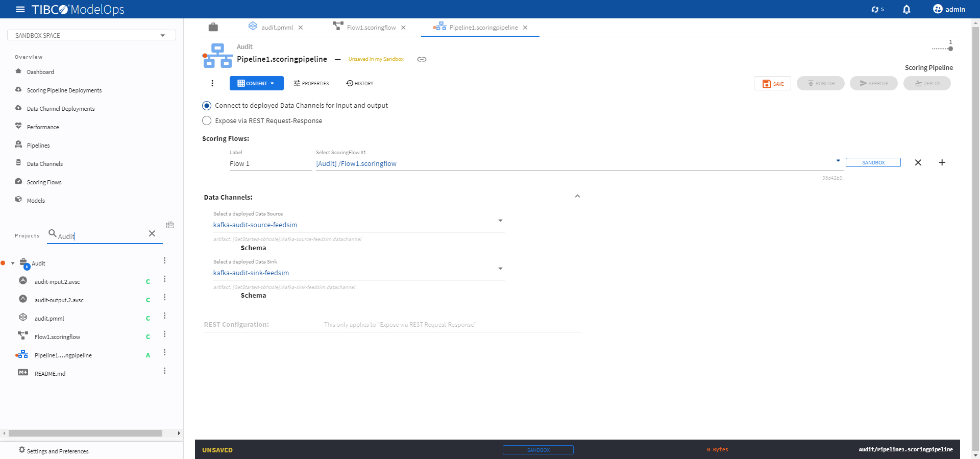This screenshot has width=980, height=459.
Task: Remove Flow 1 with the X icon
Action: [918, 162]
